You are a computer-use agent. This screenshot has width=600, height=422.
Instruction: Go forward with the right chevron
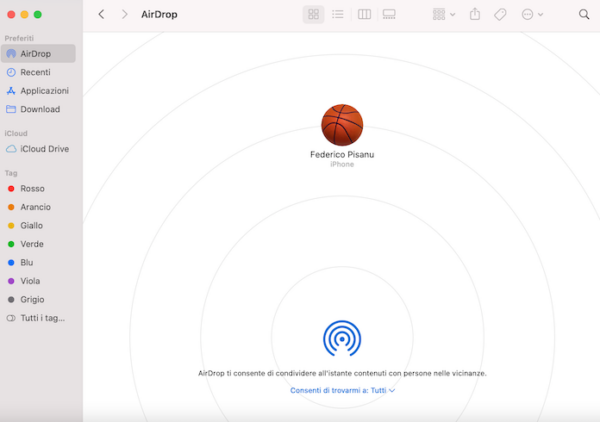pyautogui.click(x=124, y=15)
